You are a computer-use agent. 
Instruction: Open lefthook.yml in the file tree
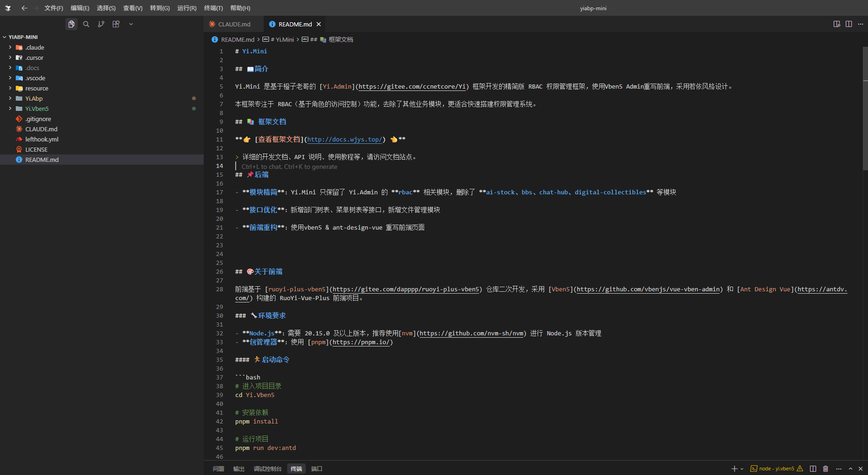click(x=42, y=139)
